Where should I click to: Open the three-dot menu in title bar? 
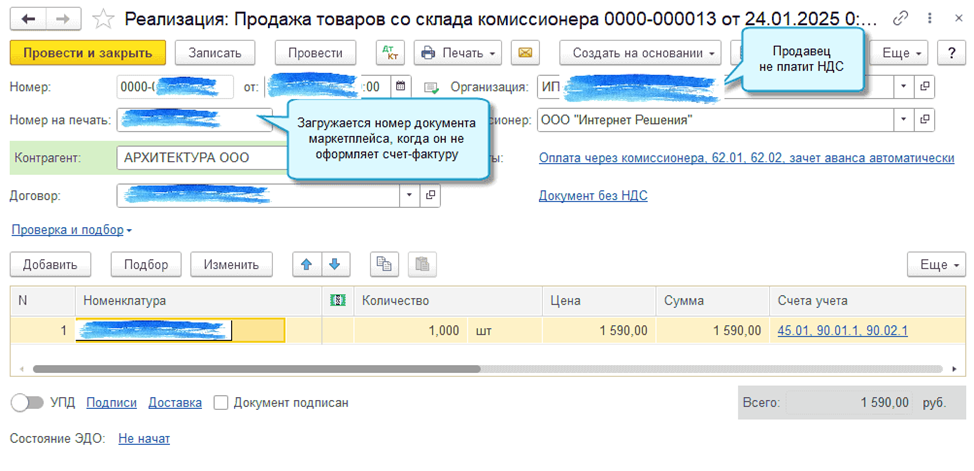(930, 19)
